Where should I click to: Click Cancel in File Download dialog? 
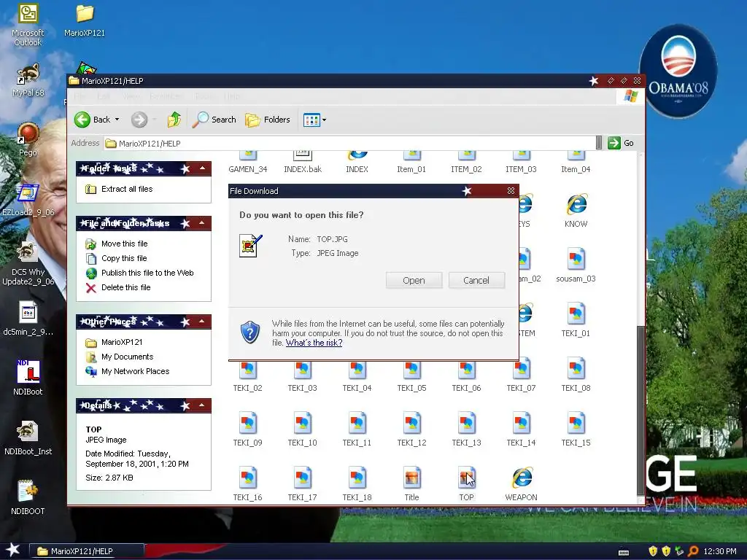[476, 281]
